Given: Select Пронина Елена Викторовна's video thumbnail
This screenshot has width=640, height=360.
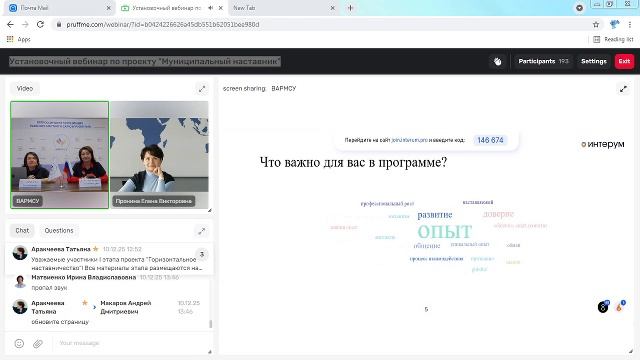Looking at the screenshot, I should click(159, 155).
